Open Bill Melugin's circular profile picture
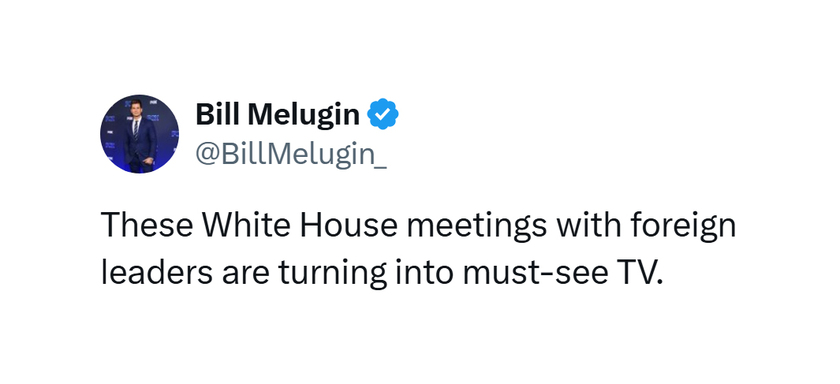The height and width of the screenshot is (384, 840). click(140, 134)
